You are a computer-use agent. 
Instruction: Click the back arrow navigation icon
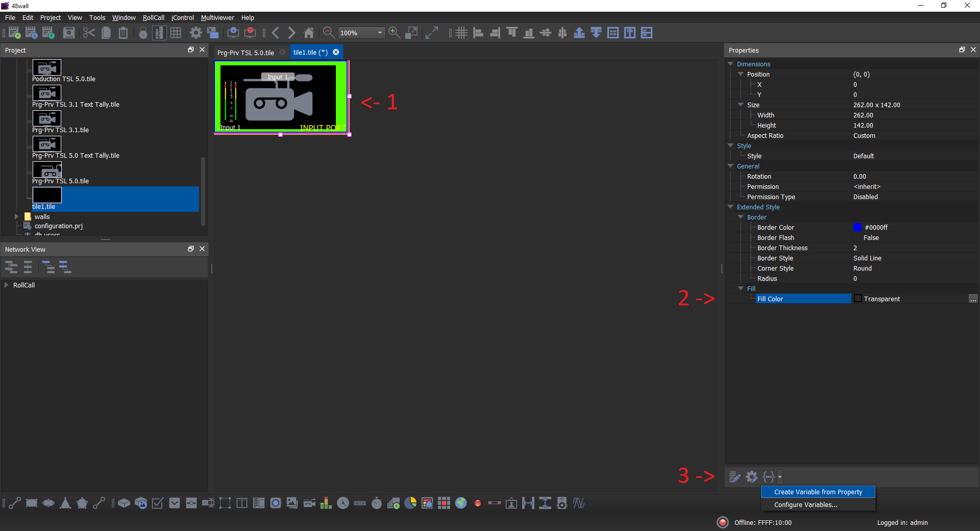276,33
